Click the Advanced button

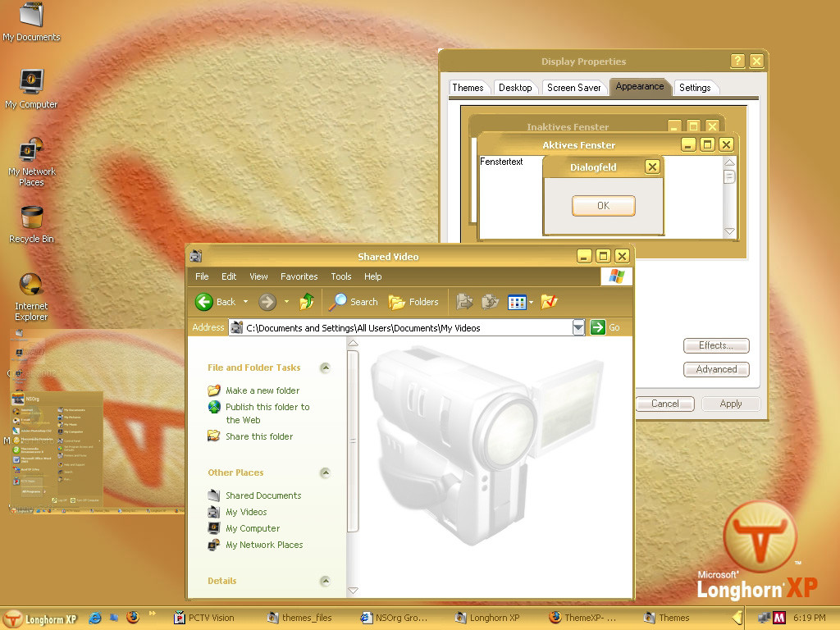(x=715, y=369)
